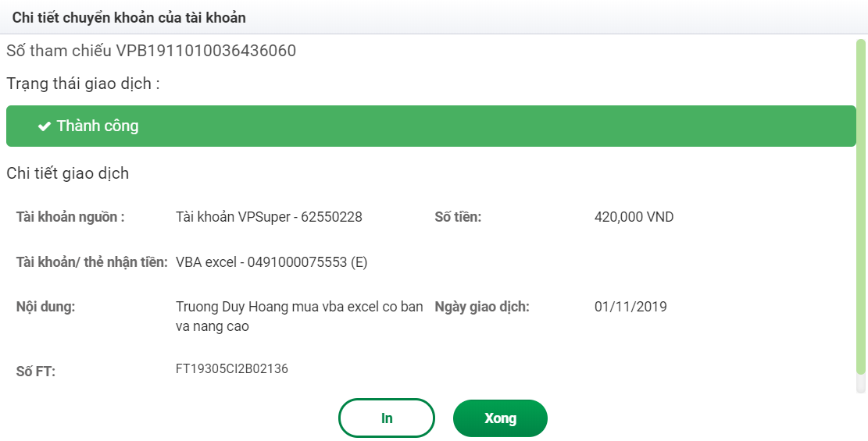Click the Ngày giao dịch label
This screenshot has height=441, width=868.
pyautogui.click(x=482, y=307)
